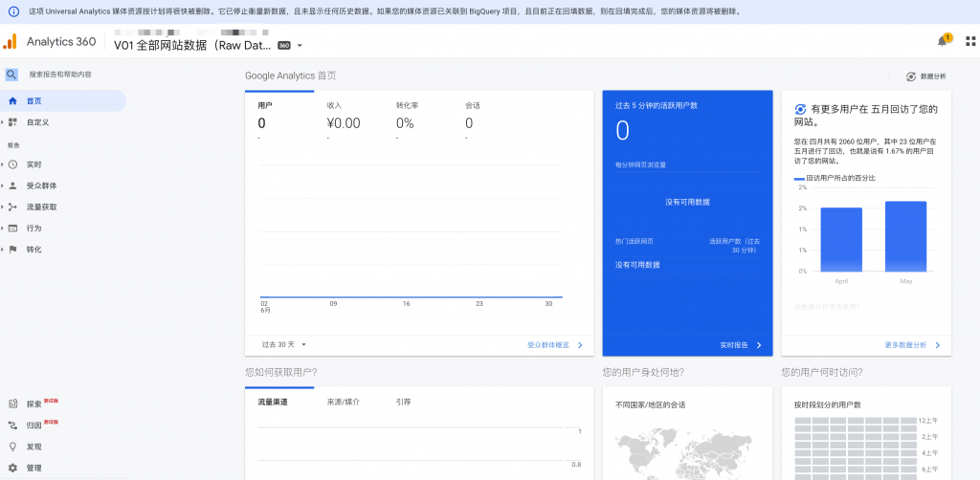980x480 pixels.
Task: Click the clock icon for 实时
Action: pos(12,164)
